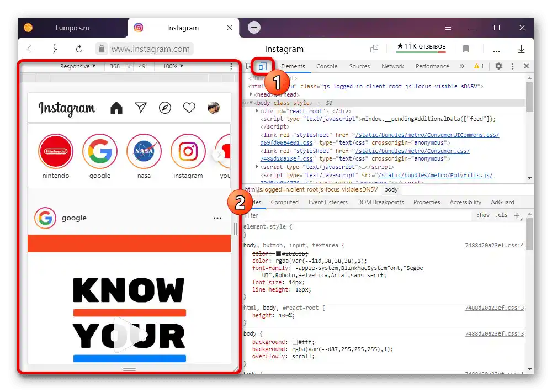
Task: Open browser downloads arrow icon
Action: pyautogui.click(x=521, y=49)
